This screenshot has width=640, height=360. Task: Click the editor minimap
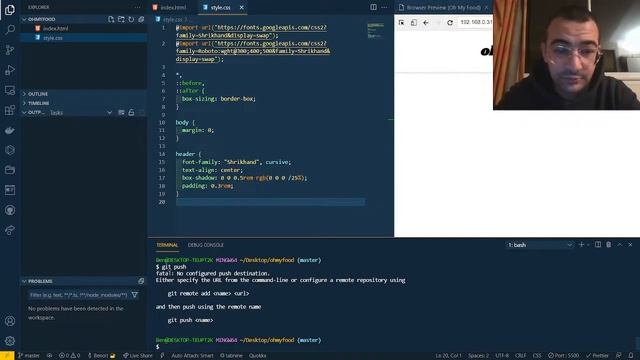[x=375, y=31]
